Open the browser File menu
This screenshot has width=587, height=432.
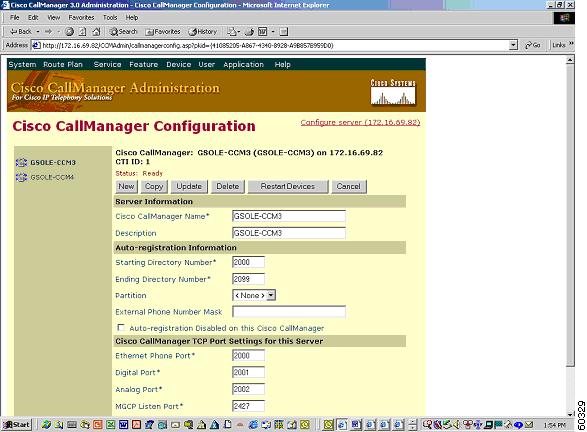point(15,17)
